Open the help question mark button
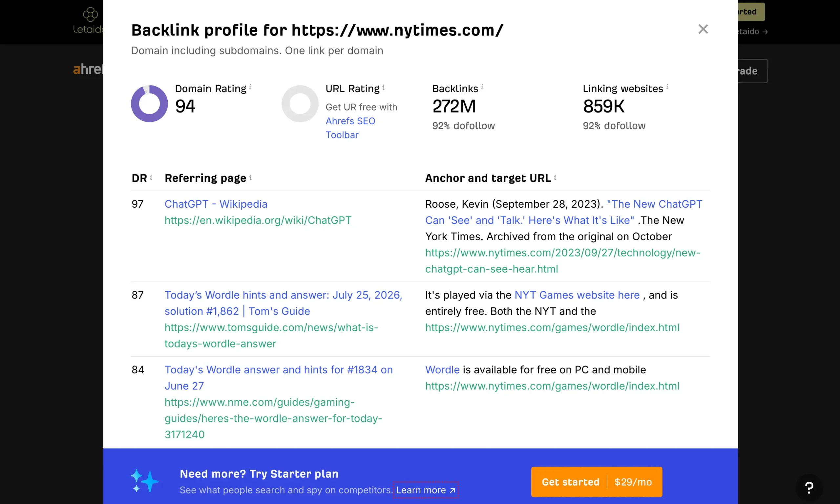This screenshot has height=504, width=840. click(809, 488)
